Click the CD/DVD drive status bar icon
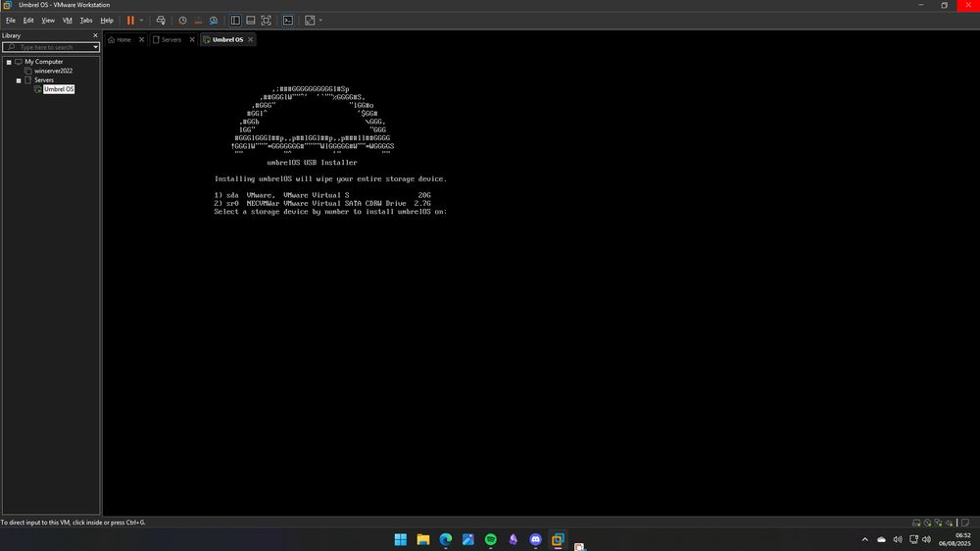 tap(927, 523)
